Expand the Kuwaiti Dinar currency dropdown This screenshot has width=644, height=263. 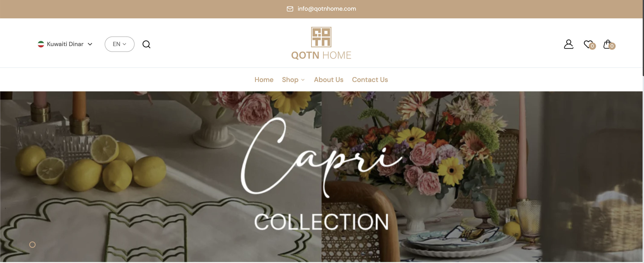(65, 44)
